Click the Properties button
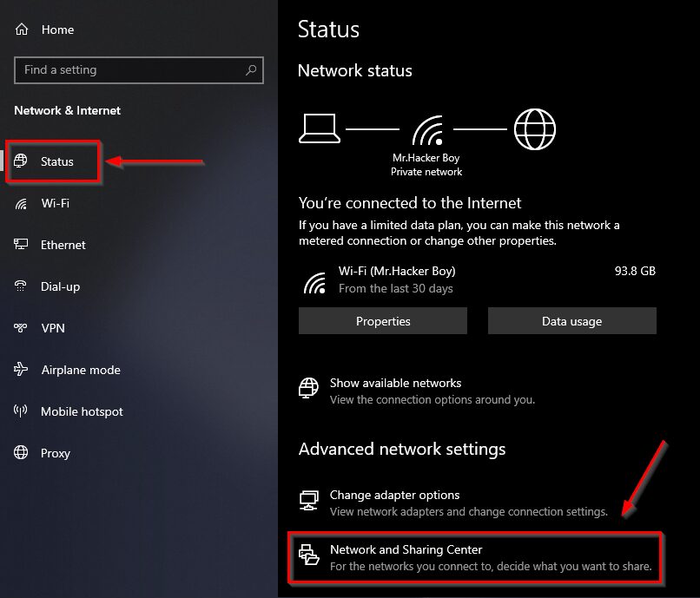The image size is (700, 598). pyautogui.click(x=382, y=320)
